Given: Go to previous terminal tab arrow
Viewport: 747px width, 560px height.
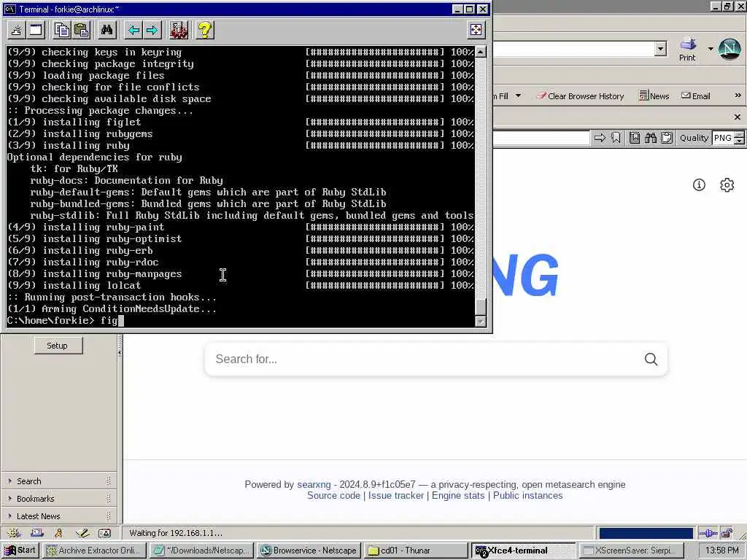Looking at the screenshot, I should pyautogui.click(x=134, y=31).
